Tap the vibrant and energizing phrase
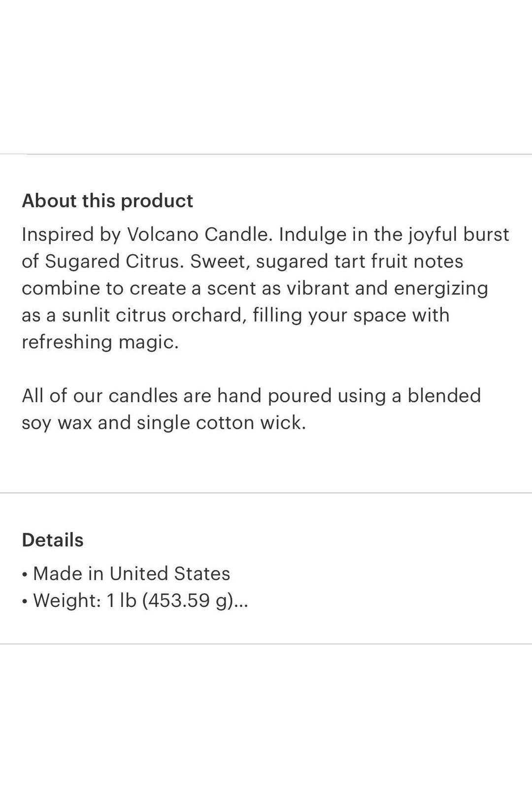Screen dimensions: 532x798 point(387,288)
